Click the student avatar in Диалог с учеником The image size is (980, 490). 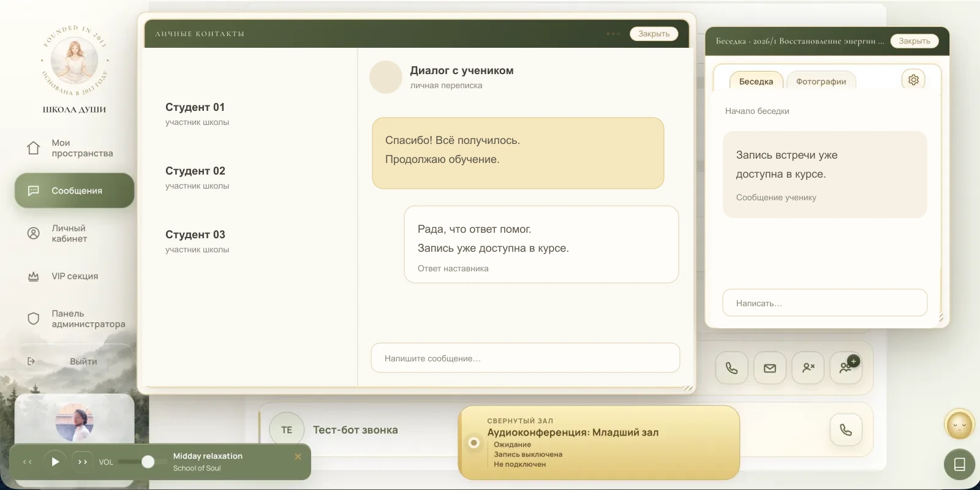coord(386,77)
